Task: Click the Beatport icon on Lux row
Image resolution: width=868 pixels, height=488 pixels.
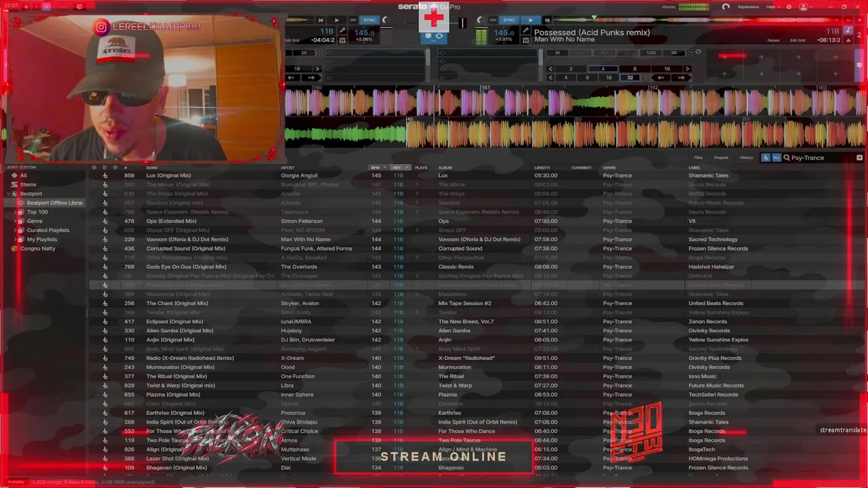Action: coord(105,176)
